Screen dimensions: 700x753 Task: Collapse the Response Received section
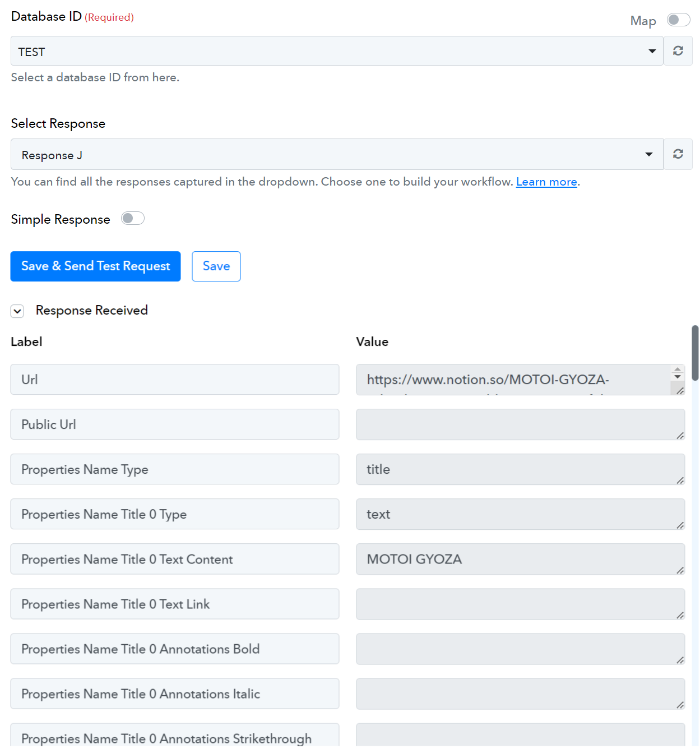(17, 311)
